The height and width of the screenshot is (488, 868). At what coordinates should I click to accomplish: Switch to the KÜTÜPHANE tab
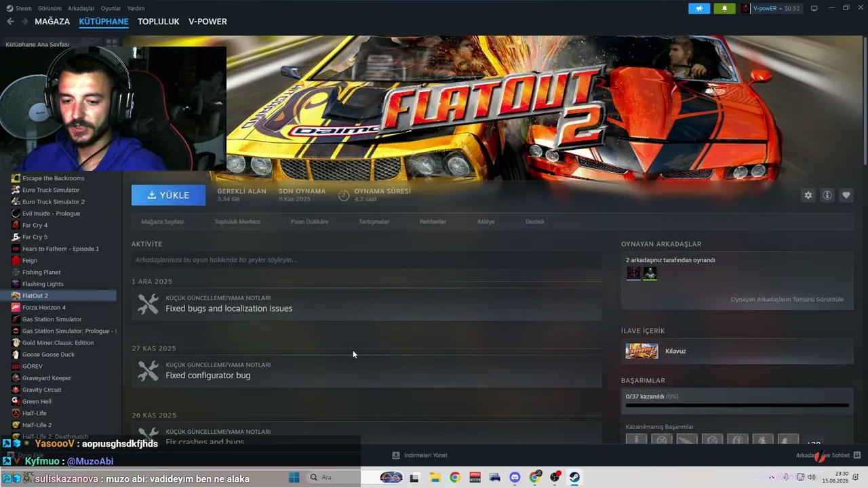click(x=104, y=22)
